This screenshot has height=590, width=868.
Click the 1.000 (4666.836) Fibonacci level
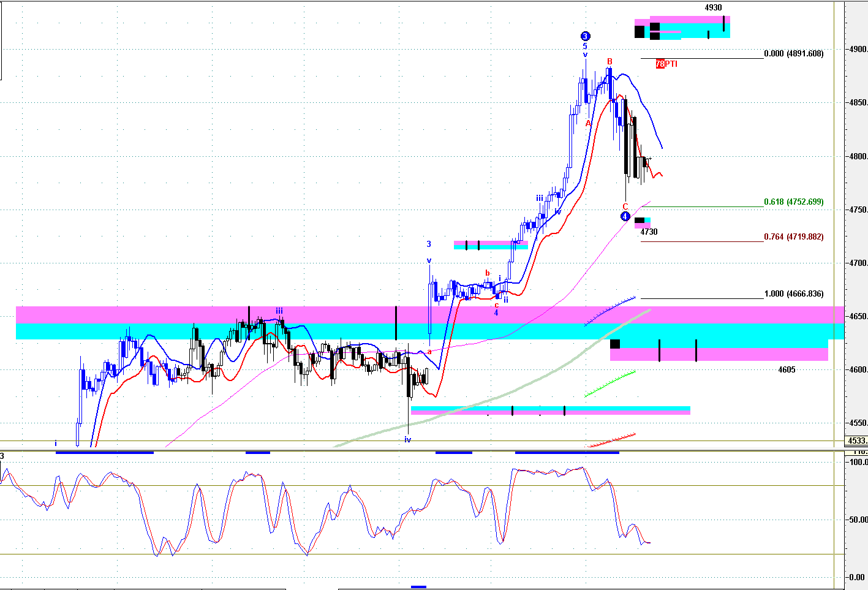click(793, 293)
